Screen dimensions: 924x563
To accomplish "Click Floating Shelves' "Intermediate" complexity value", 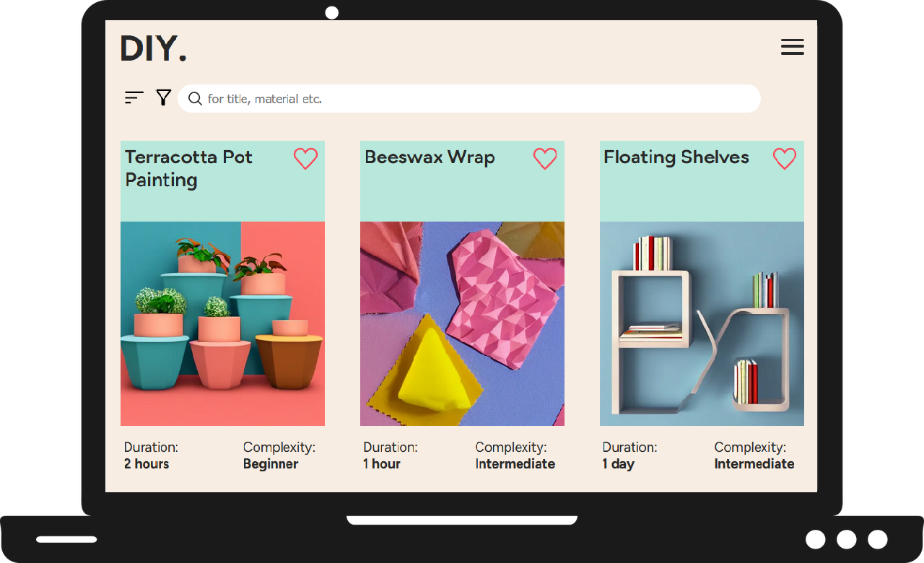I will pyautogui.click(x=754, y=464).
